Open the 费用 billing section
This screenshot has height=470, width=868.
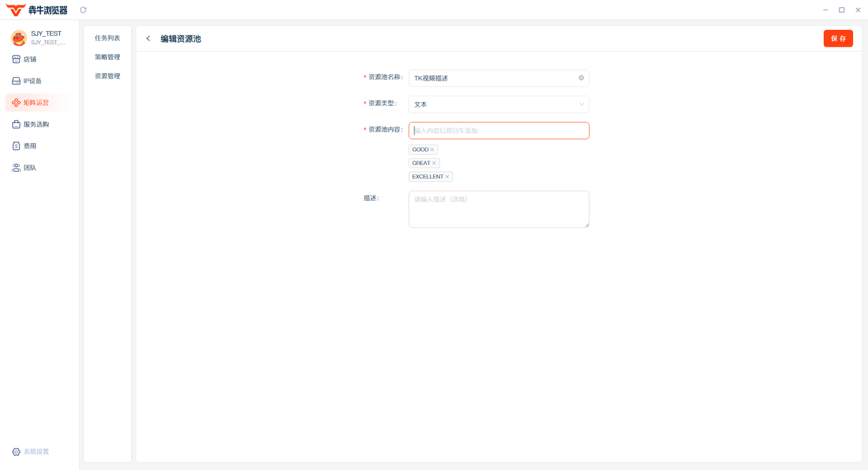point(30,146)
